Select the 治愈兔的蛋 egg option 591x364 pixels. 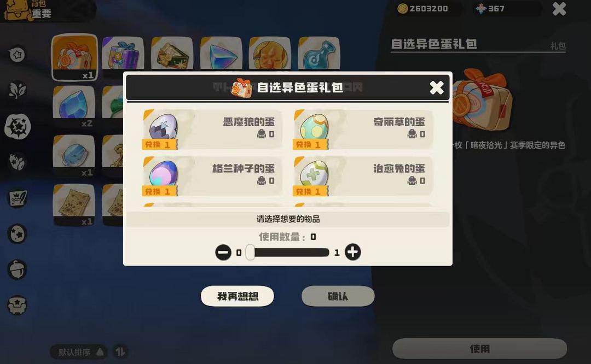pyautogui.click(x=363, y=176)
